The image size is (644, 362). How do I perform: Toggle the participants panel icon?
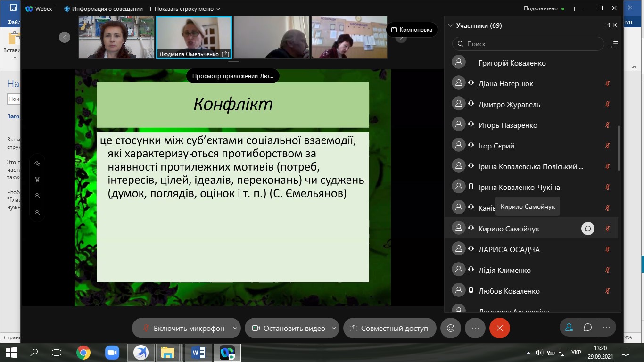click(569, 328)
